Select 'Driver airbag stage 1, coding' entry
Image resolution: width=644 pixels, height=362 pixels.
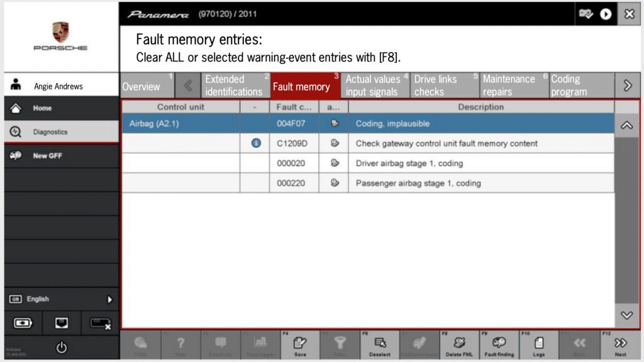409,163
